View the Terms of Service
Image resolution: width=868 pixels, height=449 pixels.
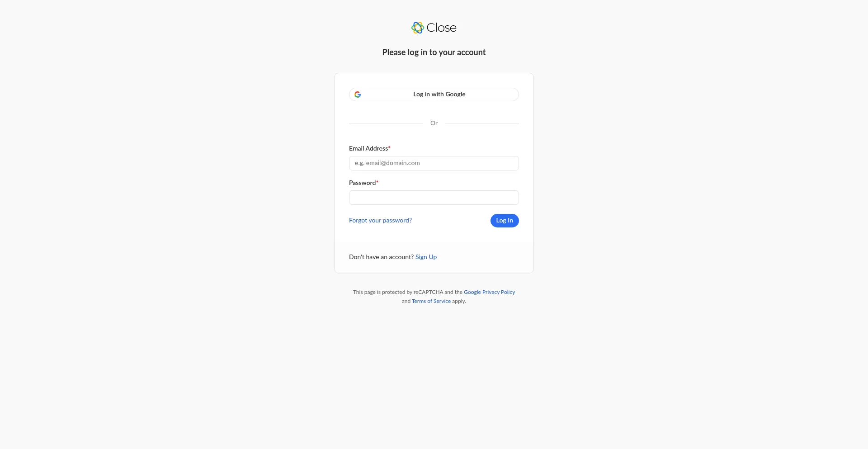click(431, 301)
